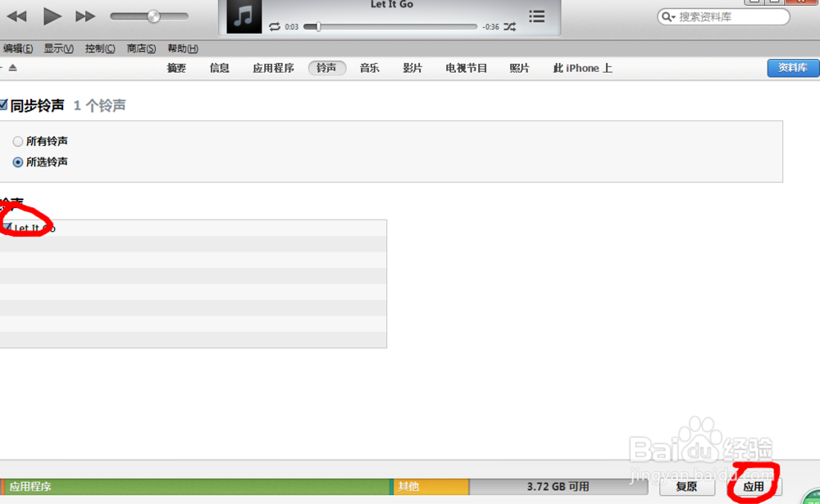Click the 3.72 GB 可用 storage segment
Image resolution: width=820 pixels, height=504 pixels.
tap(558, 487)
